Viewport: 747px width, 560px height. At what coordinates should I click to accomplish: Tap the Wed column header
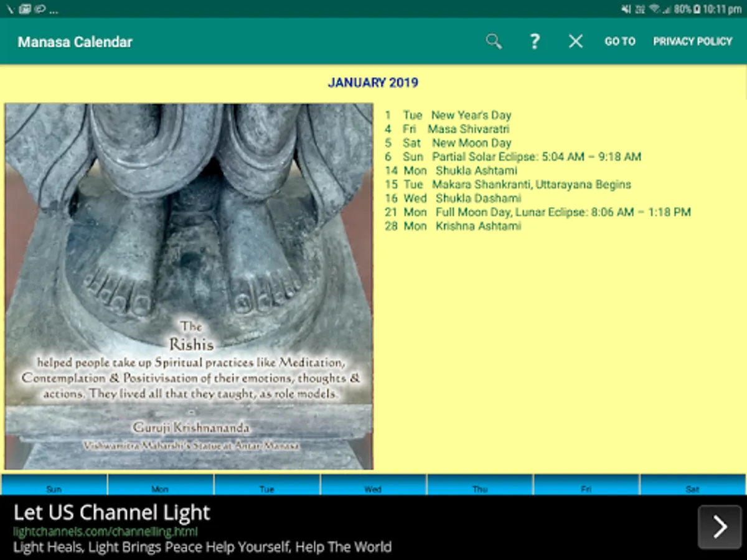[x=374, y=485]
